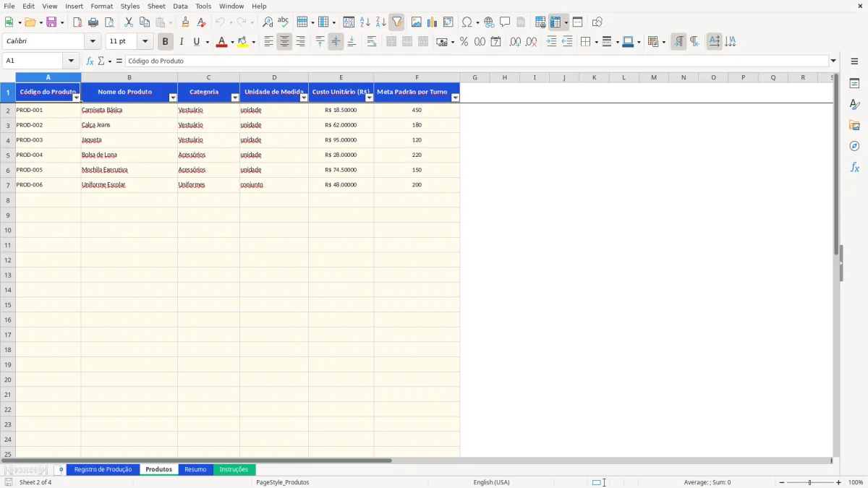
Task: Sort descending Z to A
Action: (380, 22)
